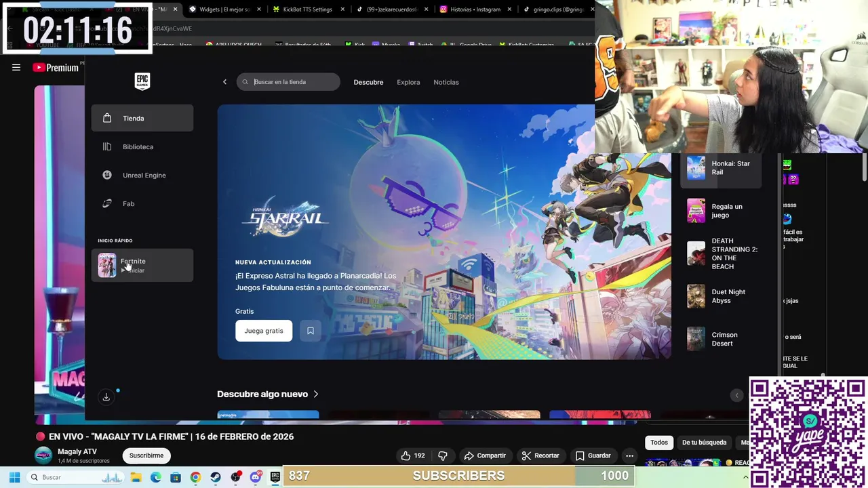The height and width of the screenshot is (488, 868).
Task: Select the De tu búsqueda chip
Action: coord(704,443)
